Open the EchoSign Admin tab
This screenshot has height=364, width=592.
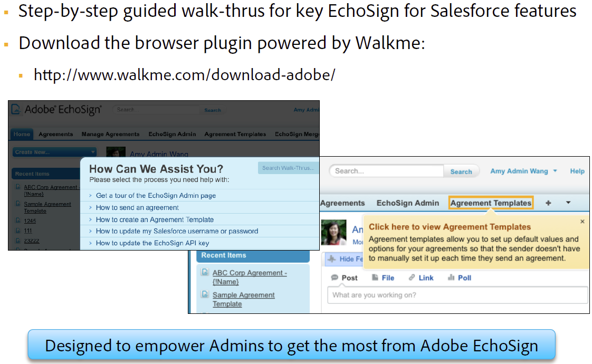tap(408, 202)
